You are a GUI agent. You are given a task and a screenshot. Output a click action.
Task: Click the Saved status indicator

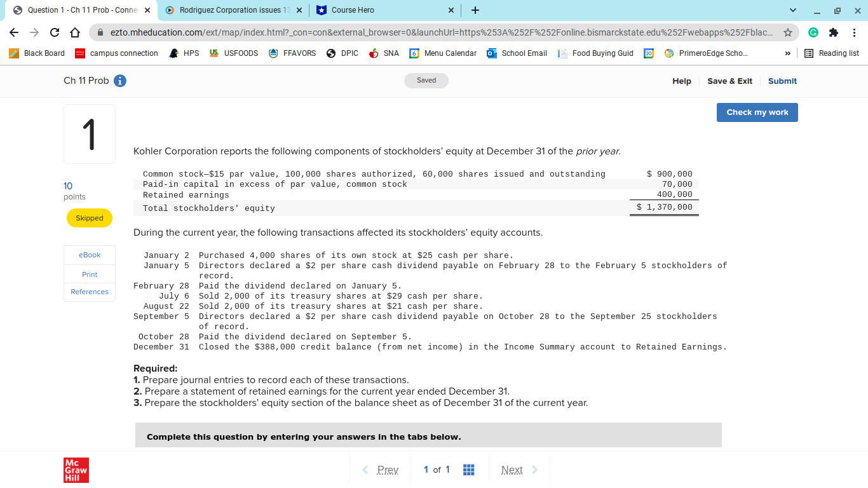tap(426, 81)
